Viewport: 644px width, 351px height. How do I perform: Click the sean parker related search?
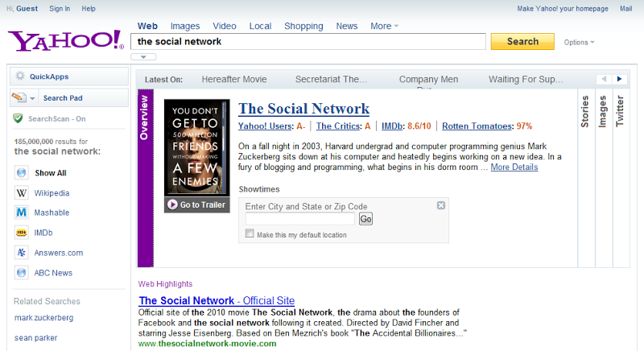point(35,338)
